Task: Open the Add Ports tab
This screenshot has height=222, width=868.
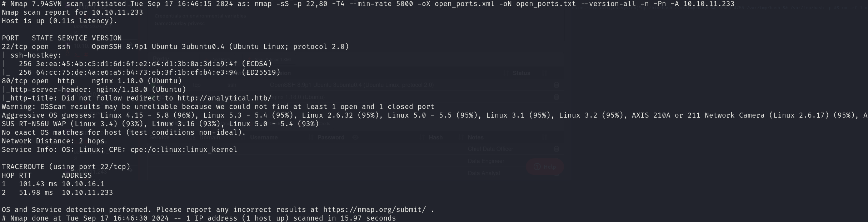Action: (x=221, y=60)
